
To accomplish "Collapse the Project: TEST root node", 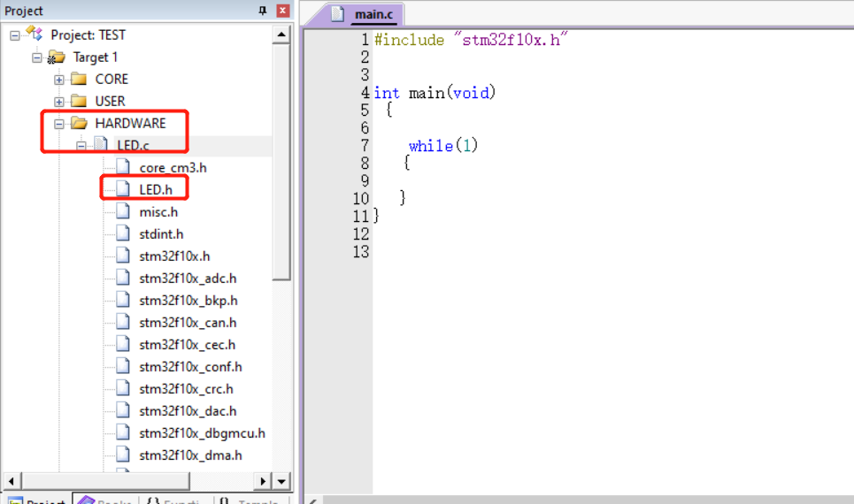I will (x=15, y=35).
